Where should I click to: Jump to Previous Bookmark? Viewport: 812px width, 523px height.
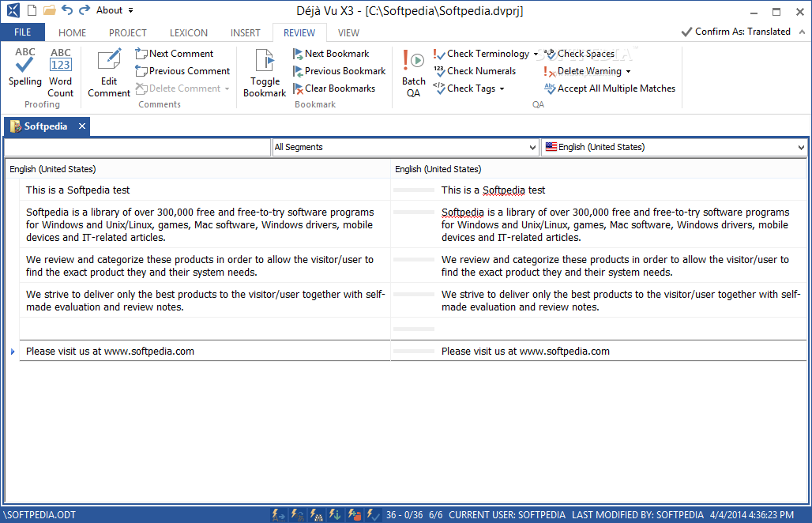coord(339,71)
